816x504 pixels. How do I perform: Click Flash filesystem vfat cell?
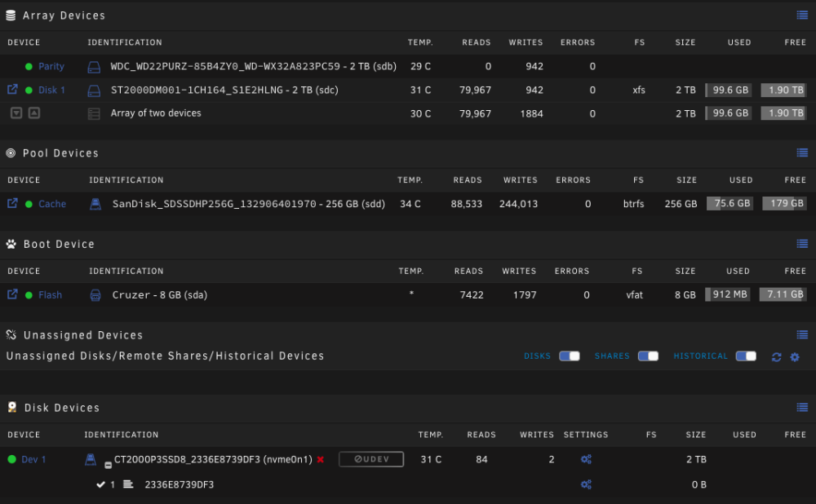[634, 295]
